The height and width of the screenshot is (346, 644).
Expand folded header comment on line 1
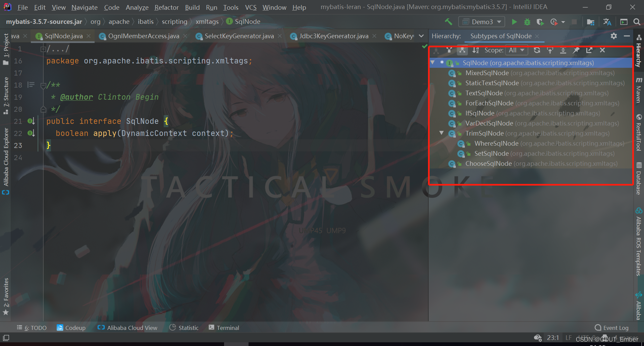pyautogui.click(x=43, y=49)
